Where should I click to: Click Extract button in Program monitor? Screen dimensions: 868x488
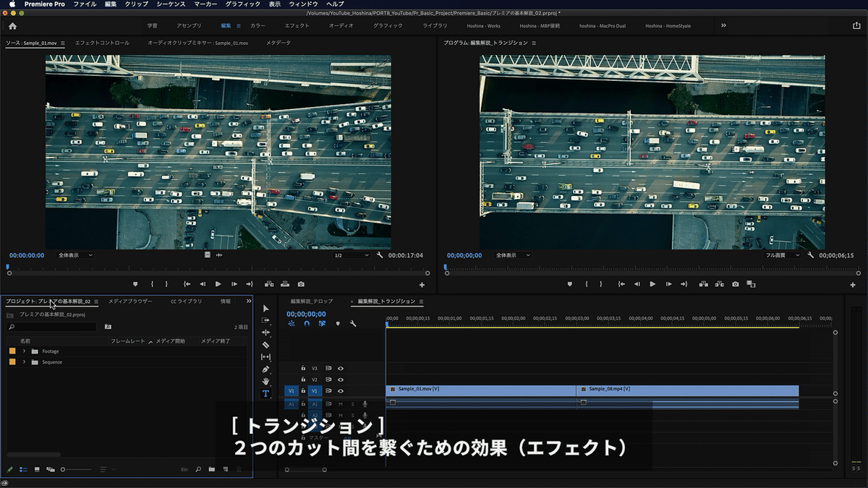point(720,284)
